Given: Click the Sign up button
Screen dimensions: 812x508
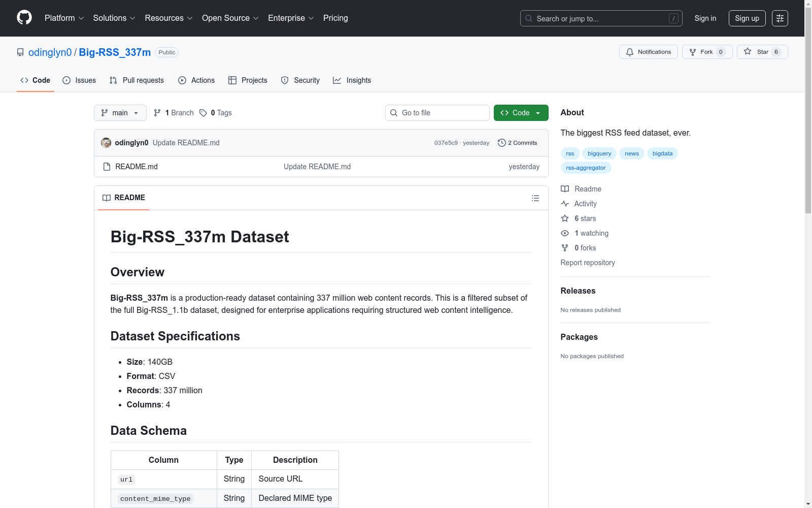Looking at the screenshot, I should pos(747,18).
